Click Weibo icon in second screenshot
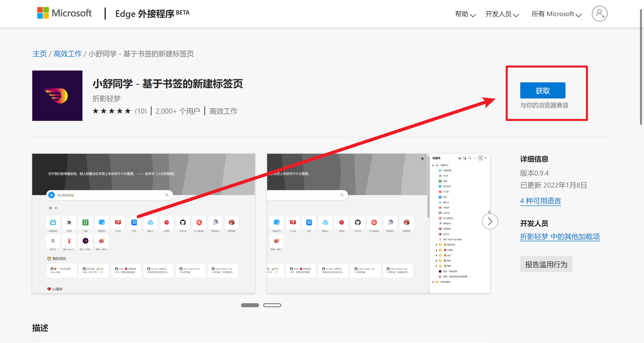644x343 pixels. 276,241
